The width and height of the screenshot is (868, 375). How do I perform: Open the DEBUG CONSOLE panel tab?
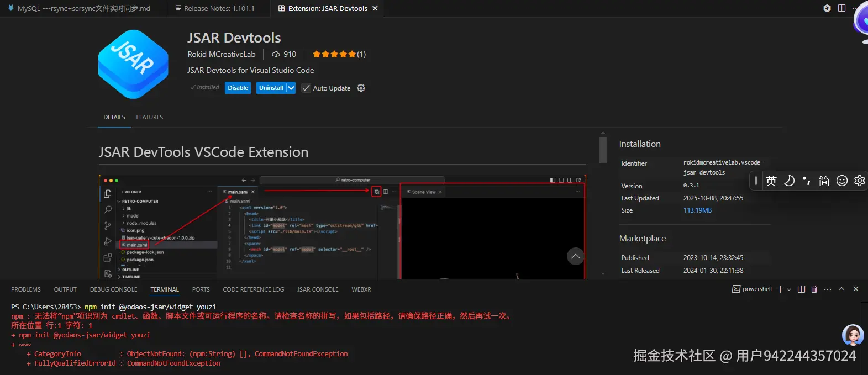(113, 289)
